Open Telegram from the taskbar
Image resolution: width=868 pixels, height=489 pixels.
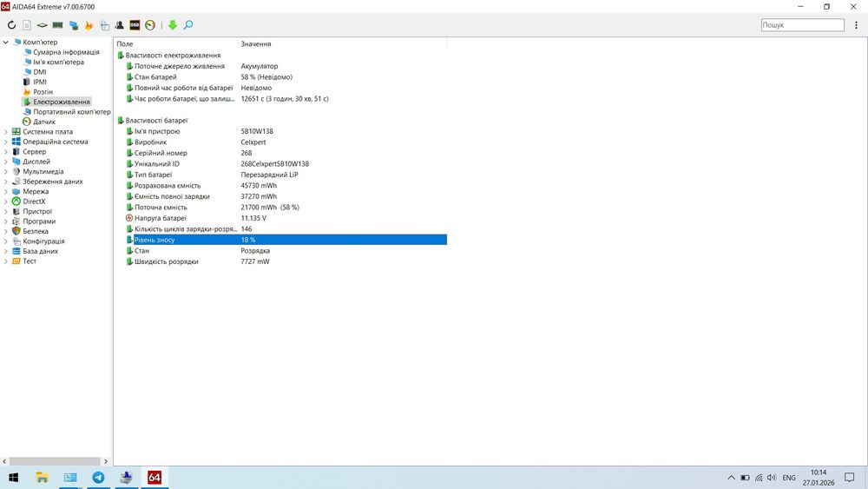click(x=98, y=478)
